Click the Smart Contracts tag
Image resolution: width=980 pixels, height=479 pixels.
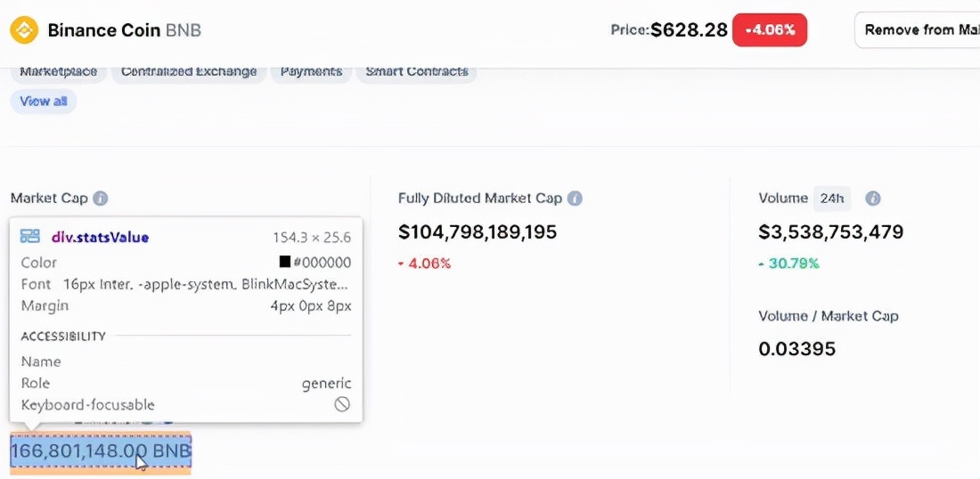pos(417,72)
